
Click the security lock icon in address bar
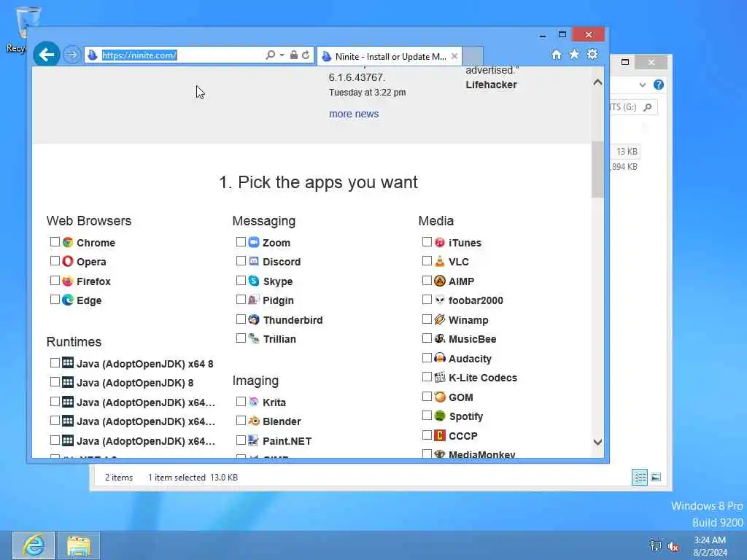294,55
